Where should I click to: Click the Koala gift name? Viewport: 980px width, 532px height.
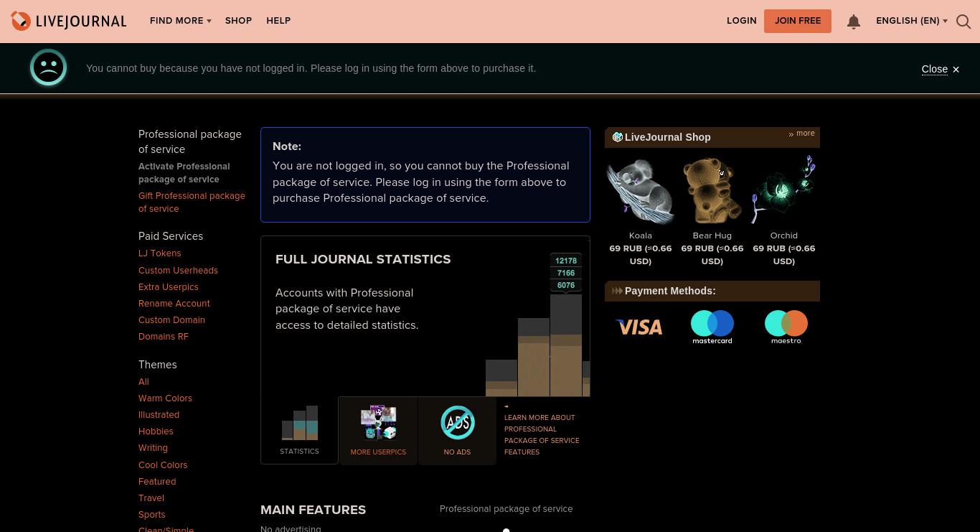tap(640, 235)
